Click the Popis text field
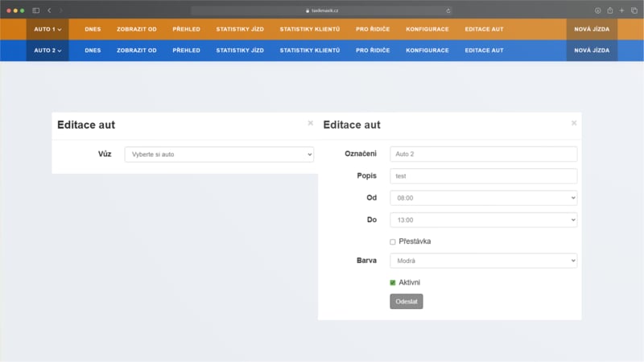This screenshot has width=644, height=362. click(x=483, y=176)
